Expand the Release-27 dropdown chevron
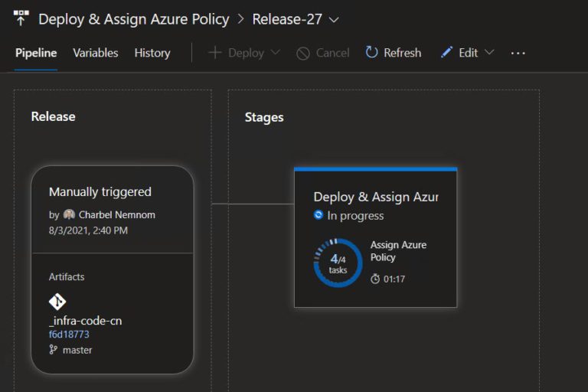This screenshot has height=392, width=588. (334, 20)
